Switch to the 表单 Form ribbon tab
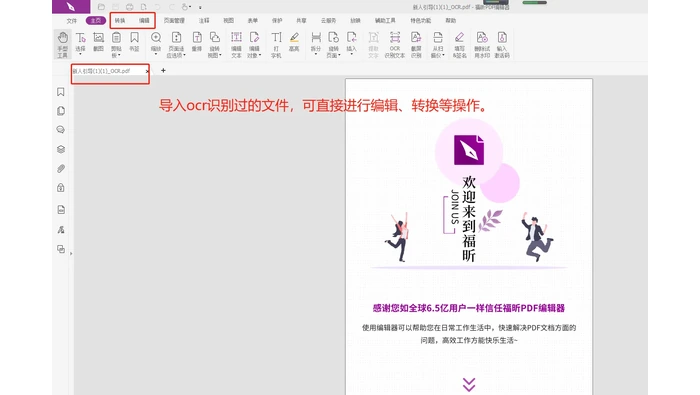Viewport: 700px width, 395px height. (253, 21)
